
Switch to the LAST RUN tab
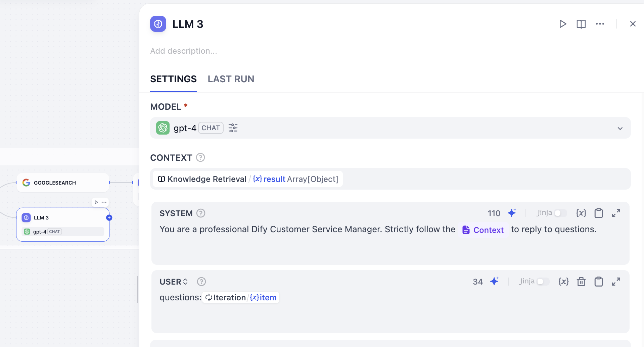(231, 79)
